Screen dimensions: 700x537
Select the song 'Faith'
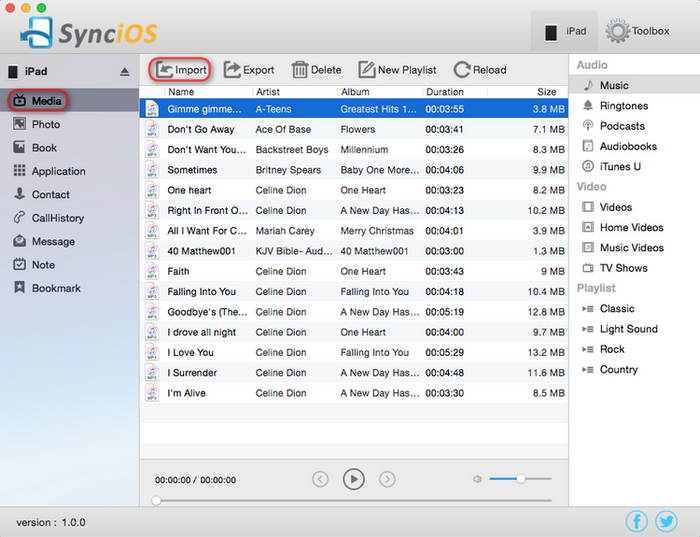pyautogui.click(x=354, y=271)
